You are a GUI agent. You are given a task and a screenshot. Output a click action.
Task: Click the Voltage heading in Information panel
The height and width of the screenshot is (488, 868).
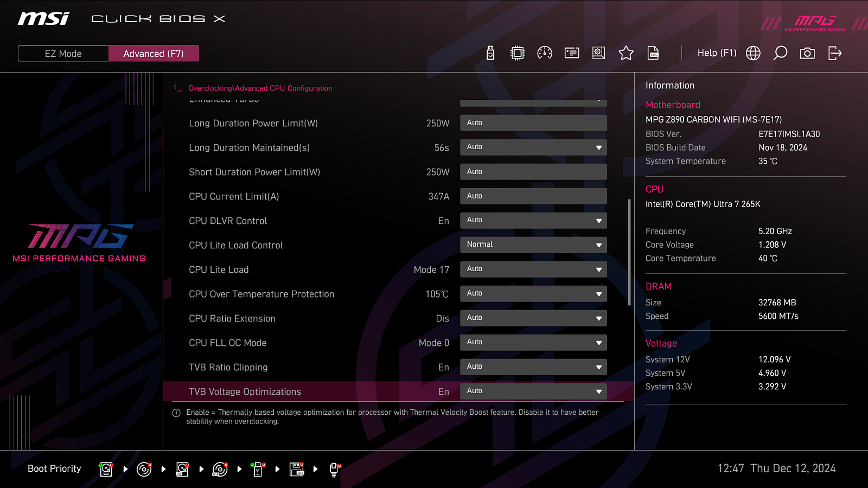(x=661, y=343)
